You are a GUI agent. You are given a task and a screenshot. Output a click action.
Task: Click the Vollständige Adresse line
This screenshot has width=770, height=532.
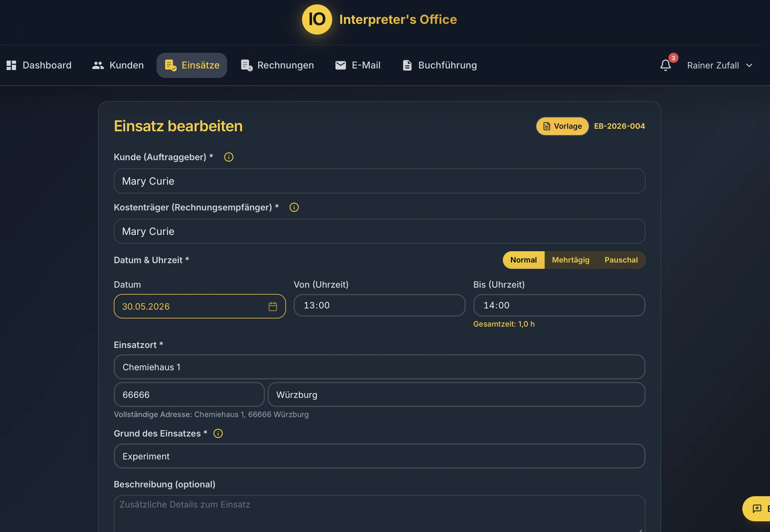pos(211,414)
